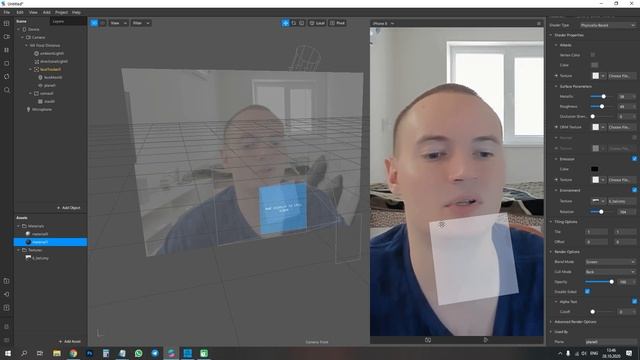Image resolution: width=640 pixels, height=360 pixels.
Task: Select the move/translate manipulator tool in viewport toolbar
Action: pyautogui.click(x=285, y=23)
